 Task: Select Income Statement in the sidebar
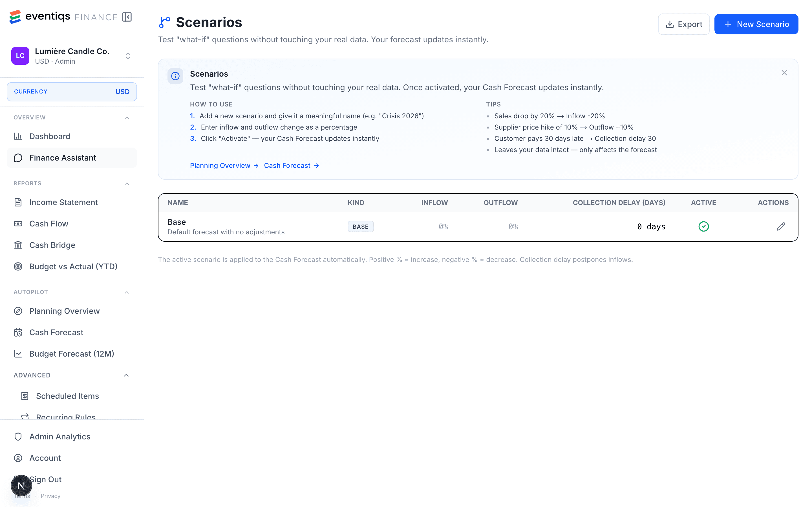pos(63,202)
